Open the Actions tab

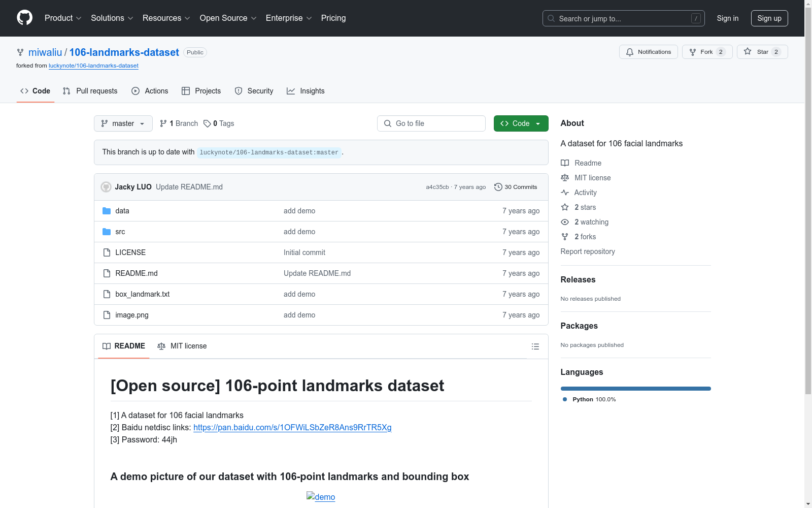[x=150, y=91]
